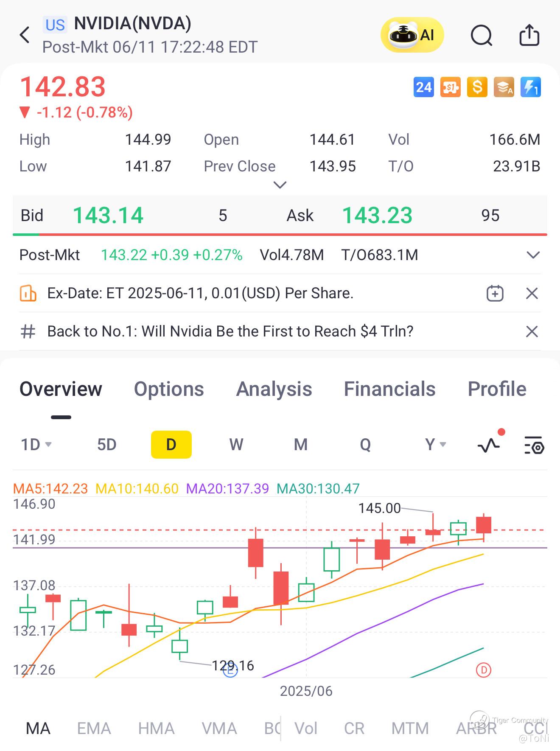Switch to the Overview tab
560x751 pixels.
(x=61, y=389)
